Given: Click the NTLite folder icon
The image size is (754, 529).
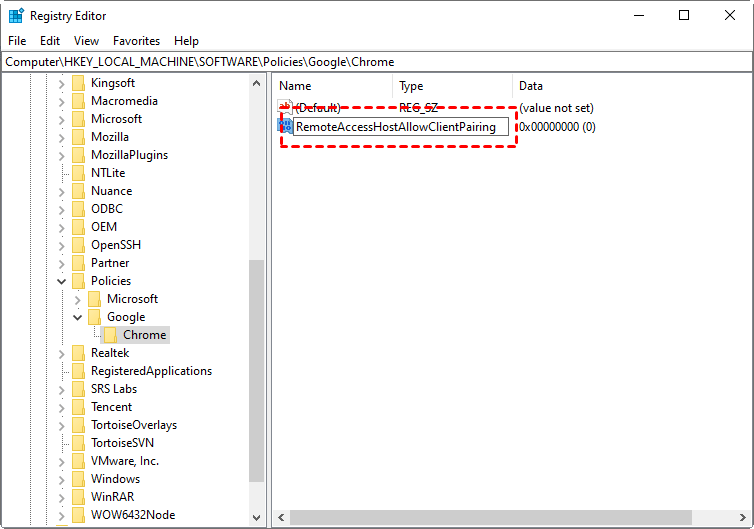Looking at the screenshot, I should coord(78,173).
